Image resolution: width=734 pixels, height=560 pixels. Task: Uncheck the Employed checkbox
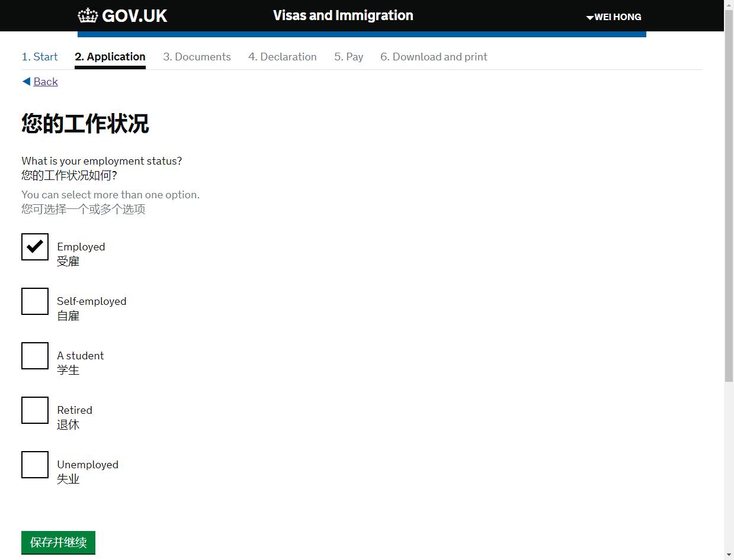(35, 247)
